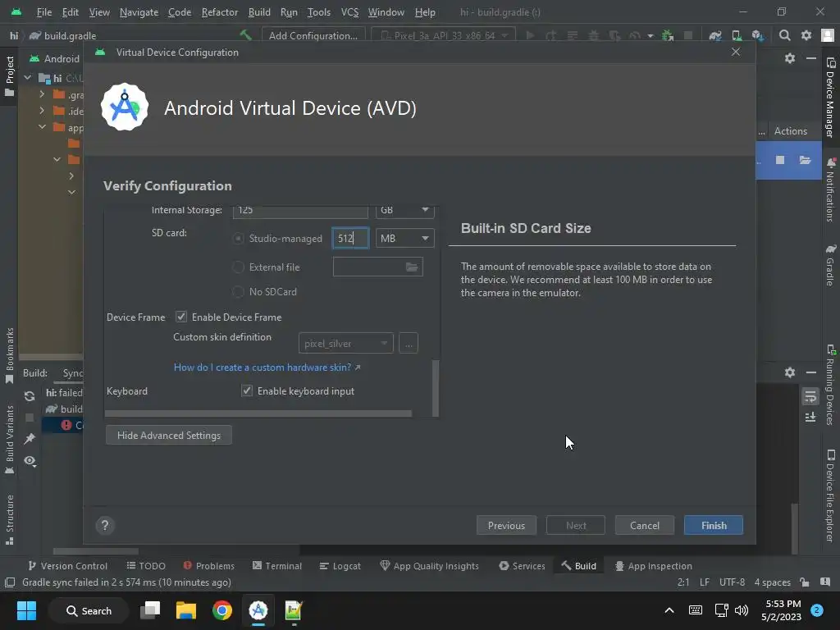
Task: Open the Build menu
Action: point(259,11)
